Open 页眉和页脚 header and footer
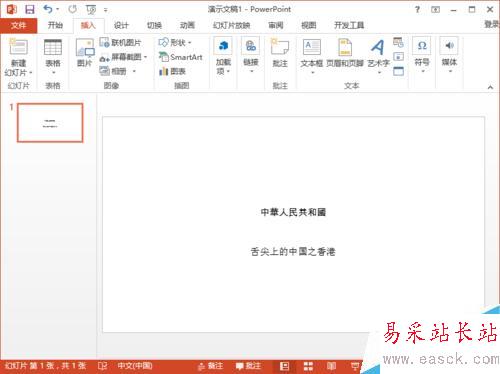This screenshot has height=374, width=500. click(345, 53)
